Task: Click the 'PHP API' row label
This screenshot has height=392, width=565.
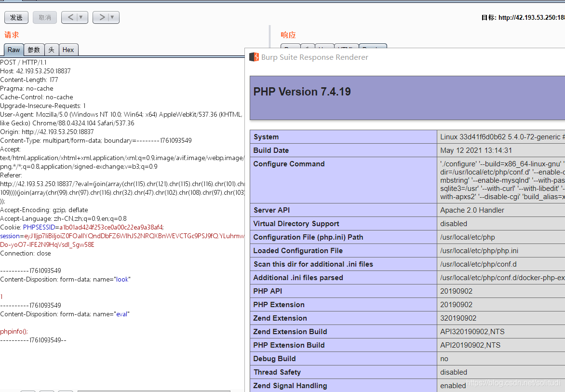Action: [268, 291]
